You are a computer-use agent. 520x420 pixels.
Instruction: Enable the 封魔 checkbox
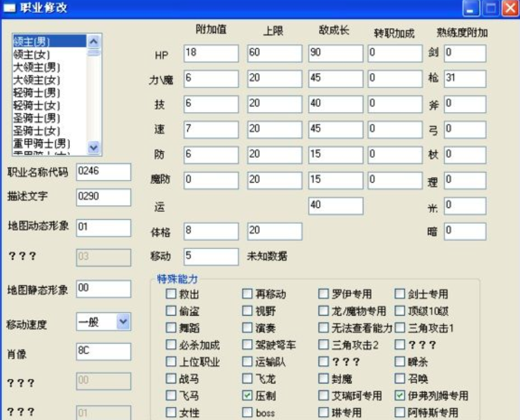tap(324, 378)
